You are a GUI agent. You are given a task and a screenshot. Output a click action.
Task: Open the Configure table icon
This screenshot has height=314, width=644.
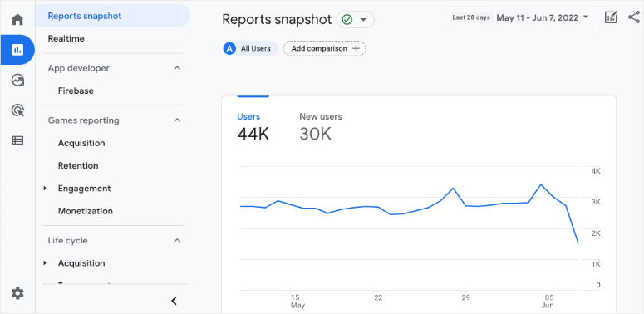point(17,140)
